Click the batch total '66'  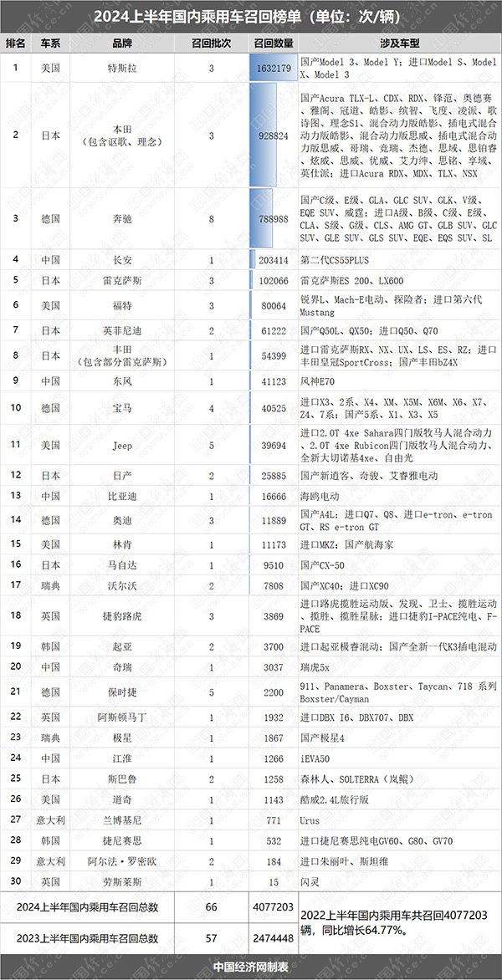tap(212, 908)
